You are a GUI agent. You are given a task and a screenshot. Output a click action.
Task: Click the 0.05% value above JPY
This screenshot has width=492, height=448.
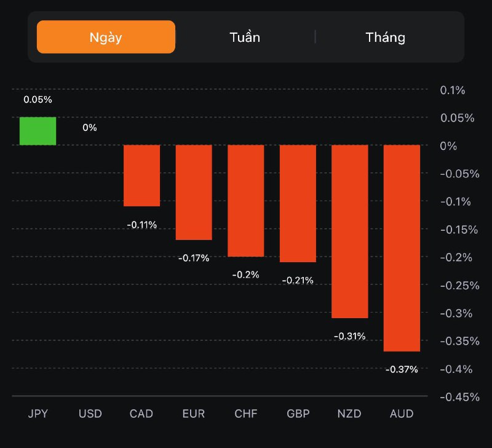pos(38,99)
